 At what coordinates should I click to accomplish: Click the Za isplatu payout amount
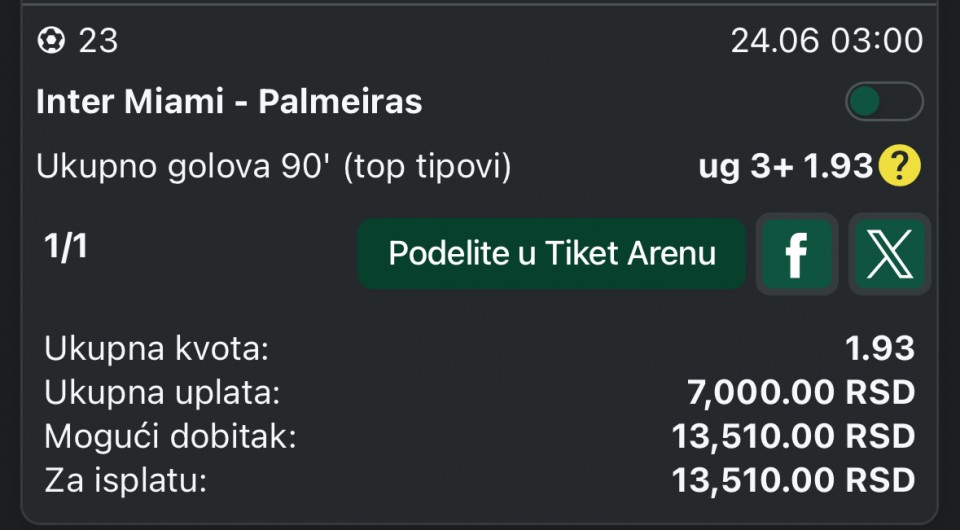point(793,481)
